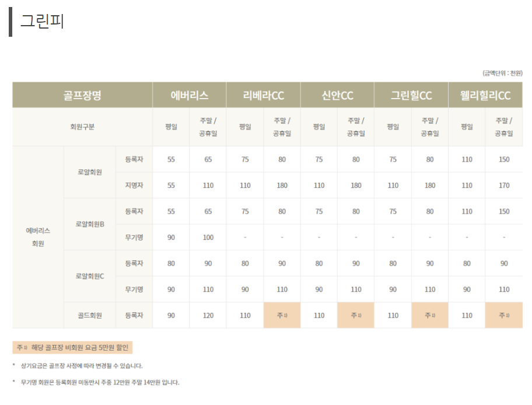Click the 100 value in 로얄회원B 무기명 row
Viewport: 532px width, 405px height.
coord(208,238)
